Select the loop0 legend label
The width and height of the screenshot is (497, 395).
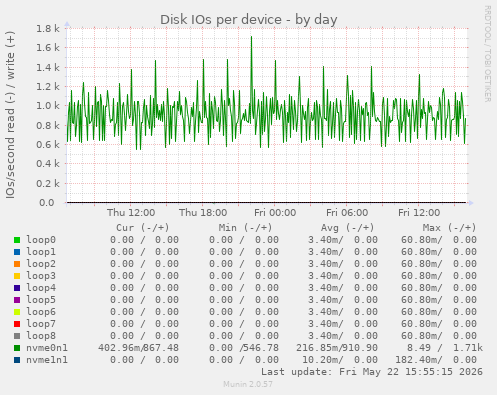pyautogui.click(x=41, y=240)
